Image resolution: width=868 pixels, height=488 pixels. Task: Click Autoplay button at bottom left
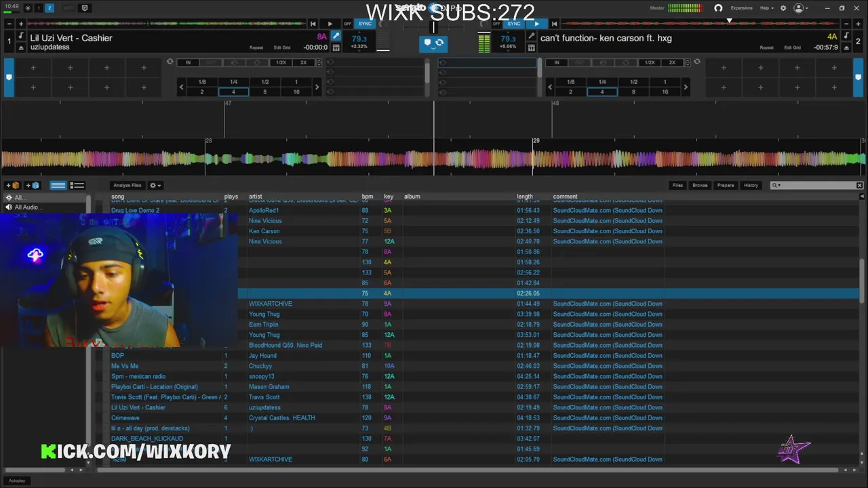17,481
